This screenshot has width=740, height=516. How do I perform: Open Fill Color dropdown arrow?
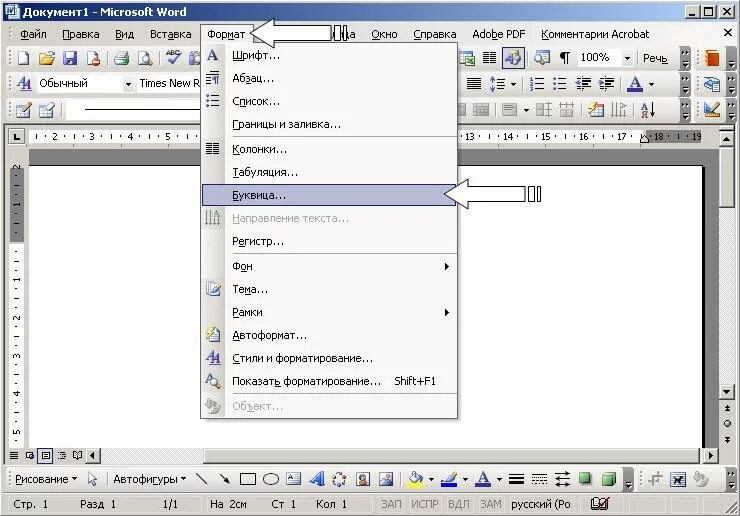click(x=431, y=480)
